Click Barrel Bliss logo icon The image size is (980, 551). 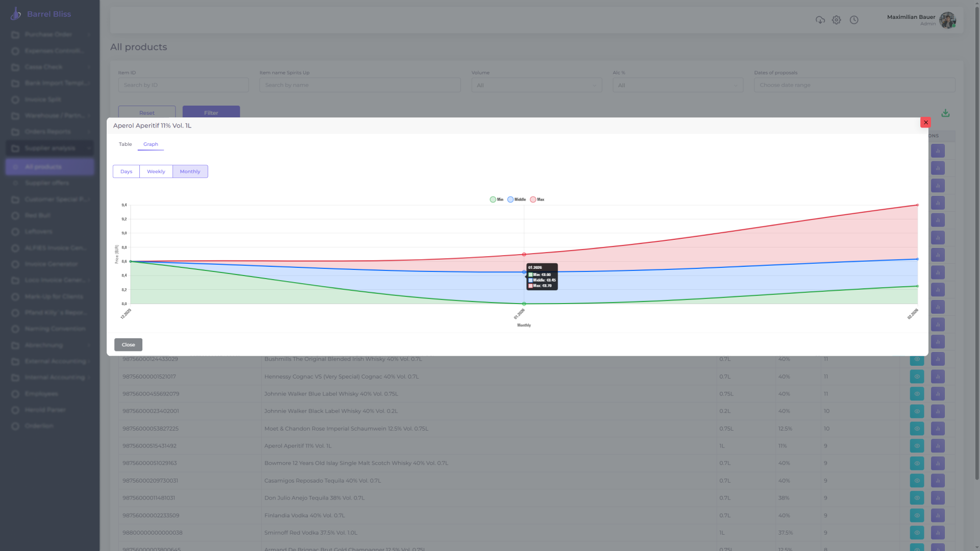tap(16, 14)
